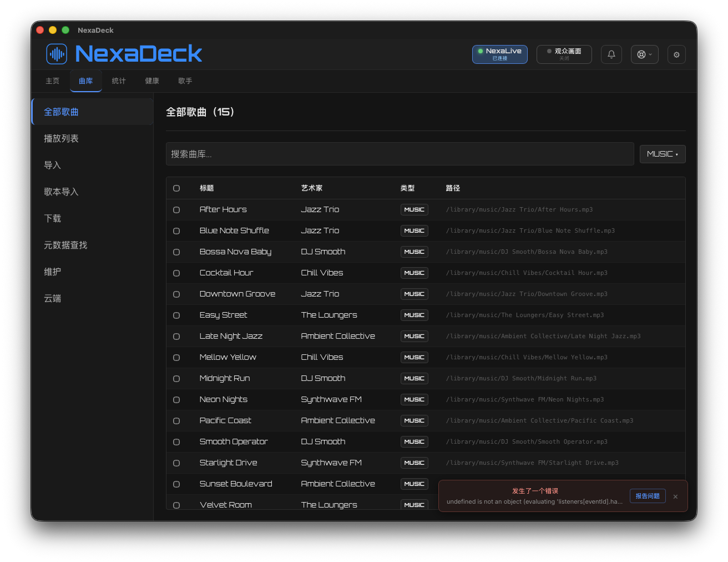Switch to the 统计 tab

pyautogui.click(x=119, y=81)
